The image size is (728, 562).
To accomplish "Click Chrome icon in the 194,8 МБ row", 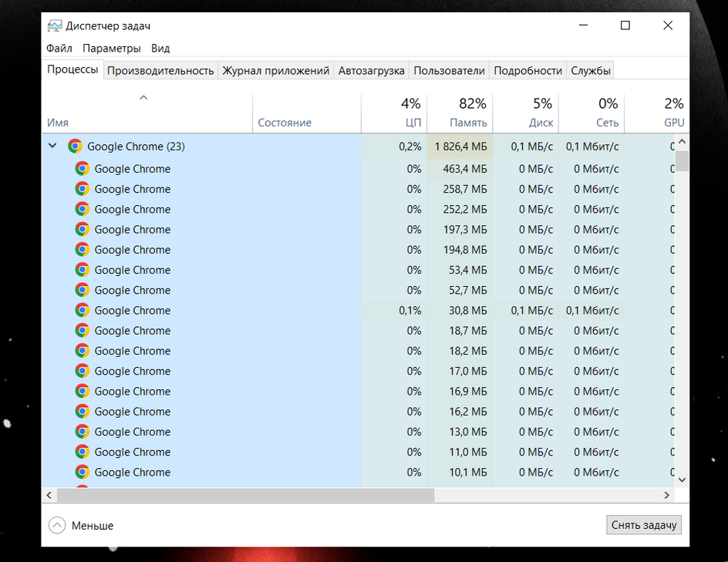I will (x=83, y=250).
